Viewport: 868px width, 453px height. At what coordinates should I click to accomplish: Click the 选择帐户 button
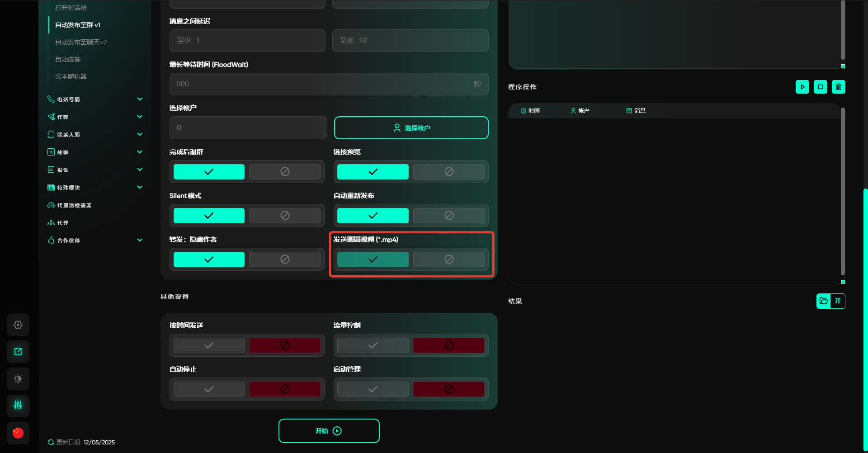click(x=411, y=128)
